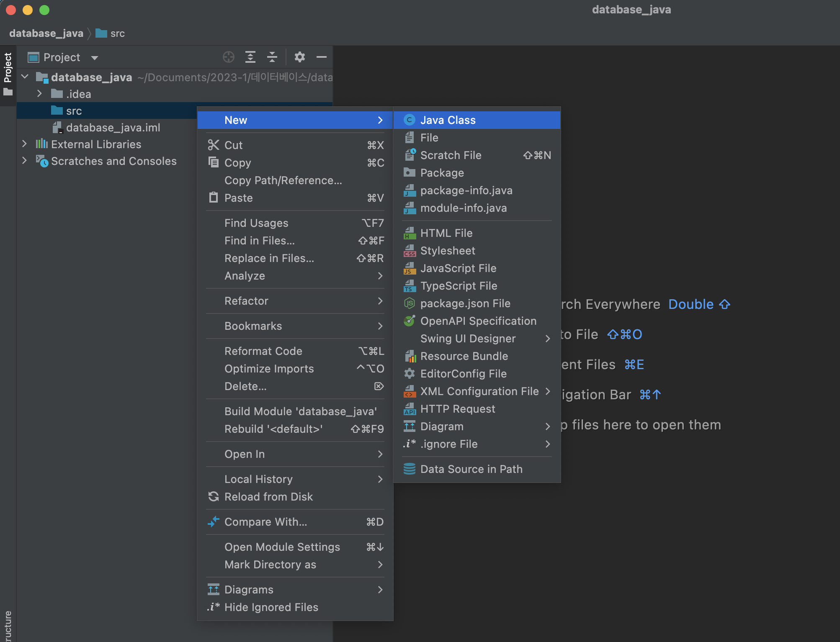Image resolution: width=840 pixels, height=642 pixels.
Task: Expand the .idea folder
Action: pos(39,94)
